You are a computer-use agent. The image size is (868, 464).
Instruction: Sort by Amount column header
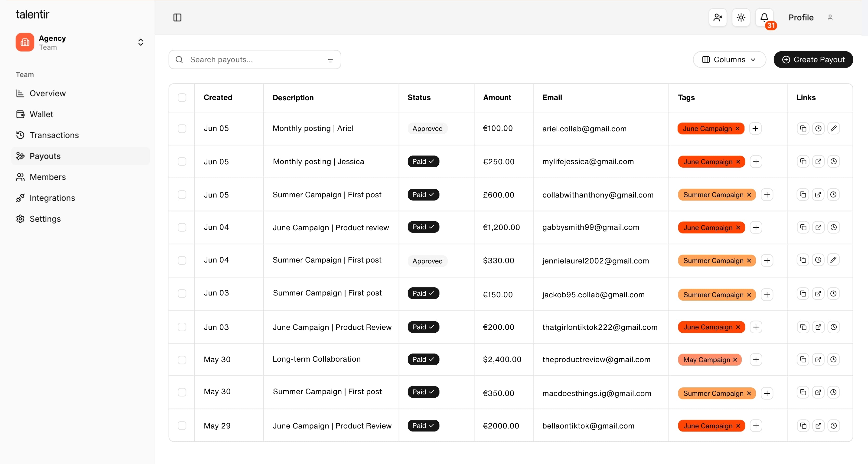coord(497,98)
